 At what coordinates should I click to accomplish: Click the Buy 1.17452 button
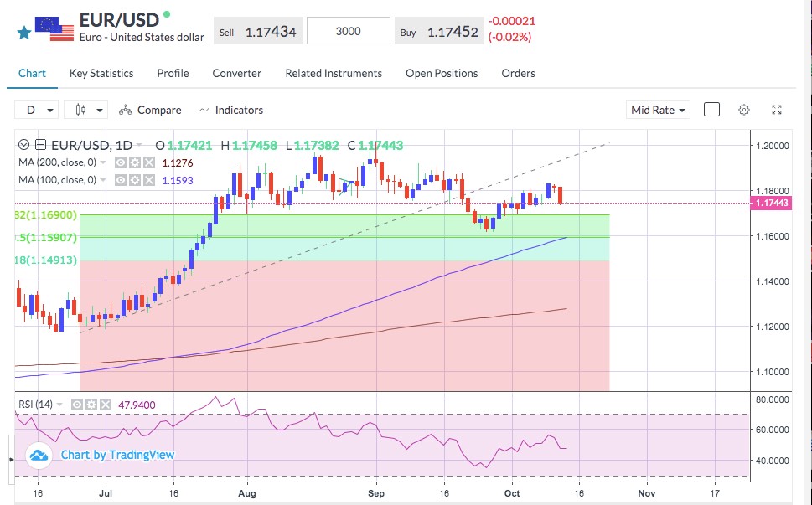[x=439, y=32]
